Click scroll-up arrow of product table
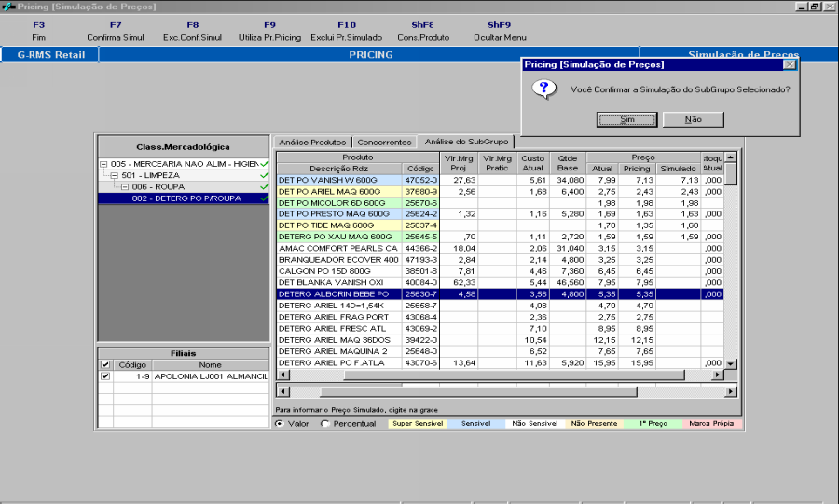This screenshot has height=504, width=839. (732, 157)
